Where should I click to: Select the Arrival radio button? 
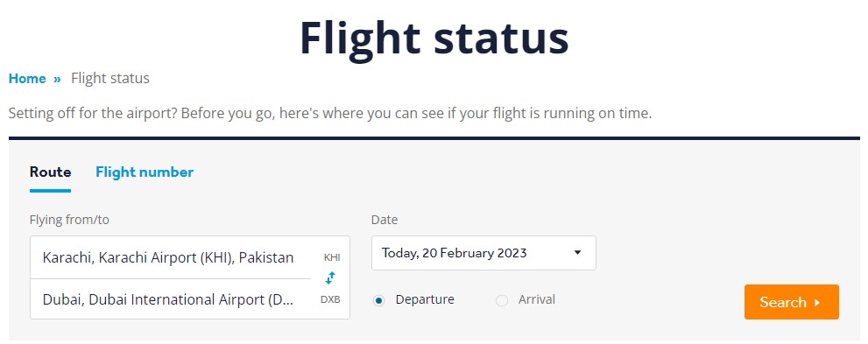(502, 300)
